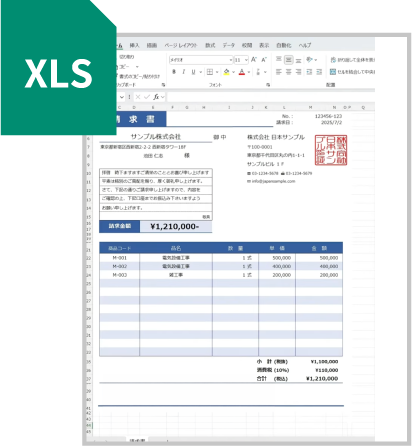The height and width of the screenshot is (446, 412).
Task: Select サンプル株式会社 recipient cell
Action: coord(156,137)
